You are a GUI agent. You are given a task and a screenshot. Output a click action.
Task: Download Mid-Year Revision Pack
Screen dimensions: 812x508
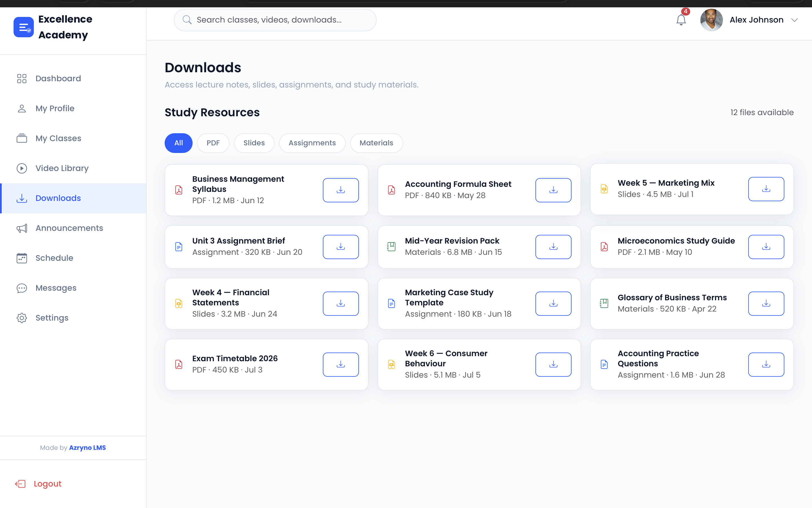pos(553,247)
